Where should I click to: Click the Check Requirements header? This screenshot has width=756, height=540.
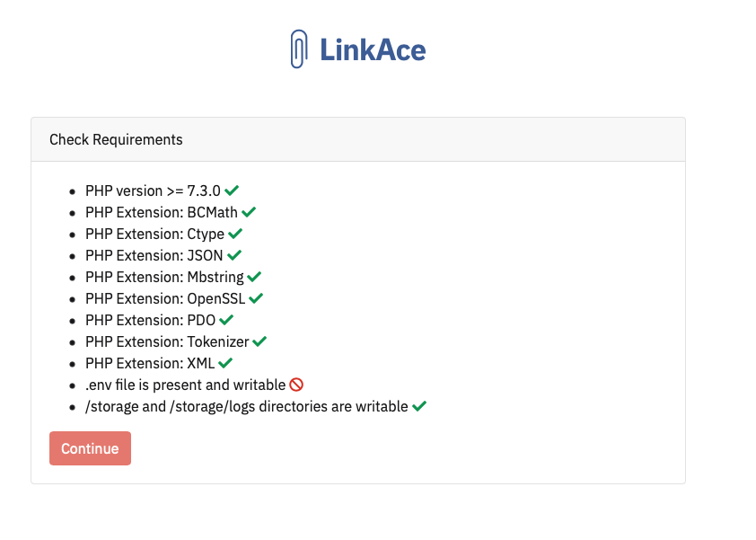click(118, 139)
